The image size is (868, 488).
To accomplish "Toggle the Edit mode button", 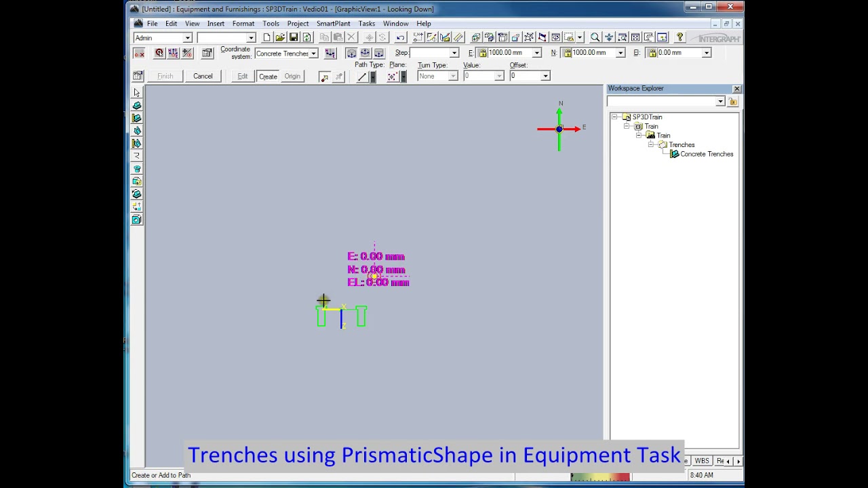I will [x=242, y=77].
